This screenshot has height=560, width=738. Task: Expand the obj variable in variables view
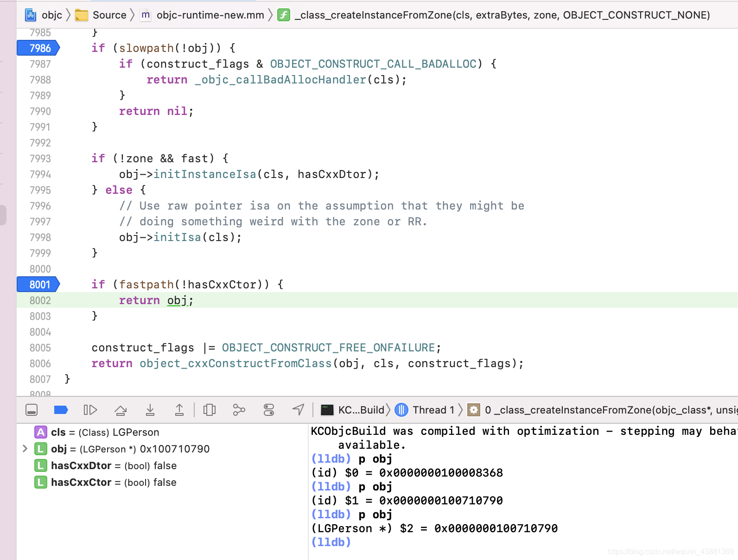[x=25, y=449]
